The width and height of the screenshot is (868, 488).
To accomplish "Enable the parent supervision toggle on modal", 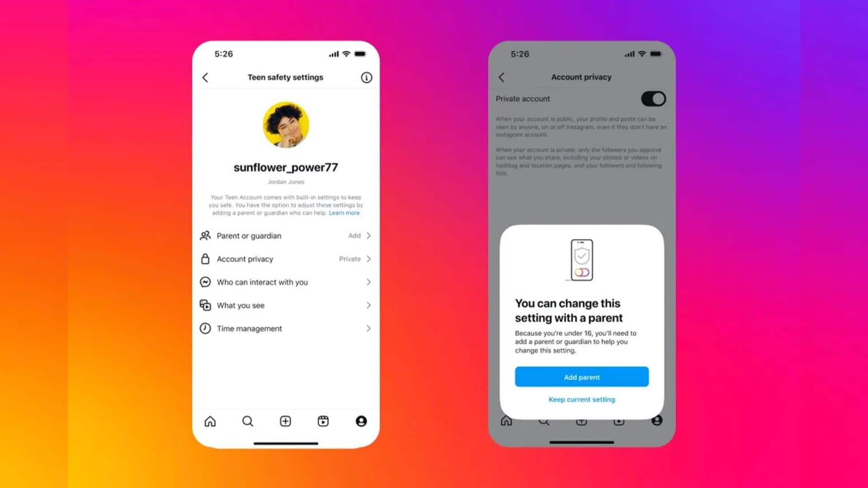I will (582, 272).
